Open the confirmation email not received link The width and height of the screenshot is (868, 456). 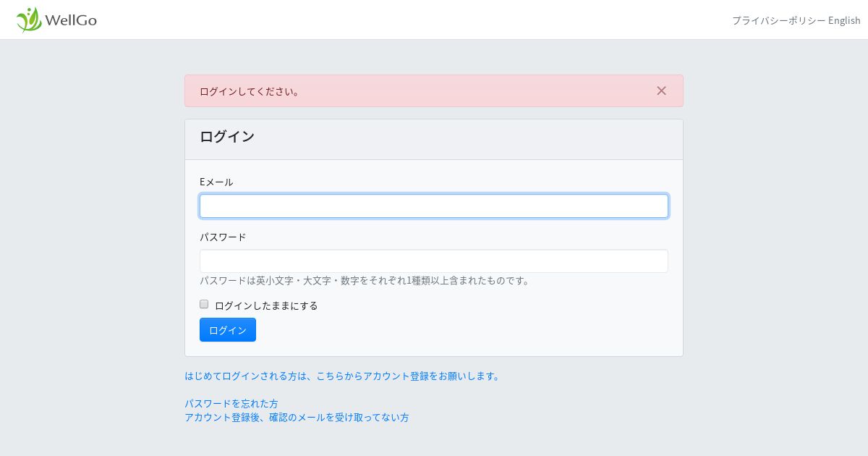coord(297,418)
